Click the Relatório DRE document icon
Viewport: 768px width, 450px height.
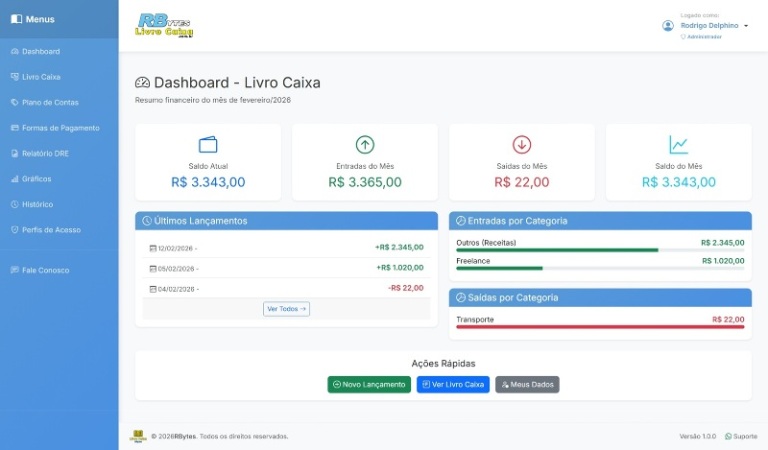coord(15,153)
